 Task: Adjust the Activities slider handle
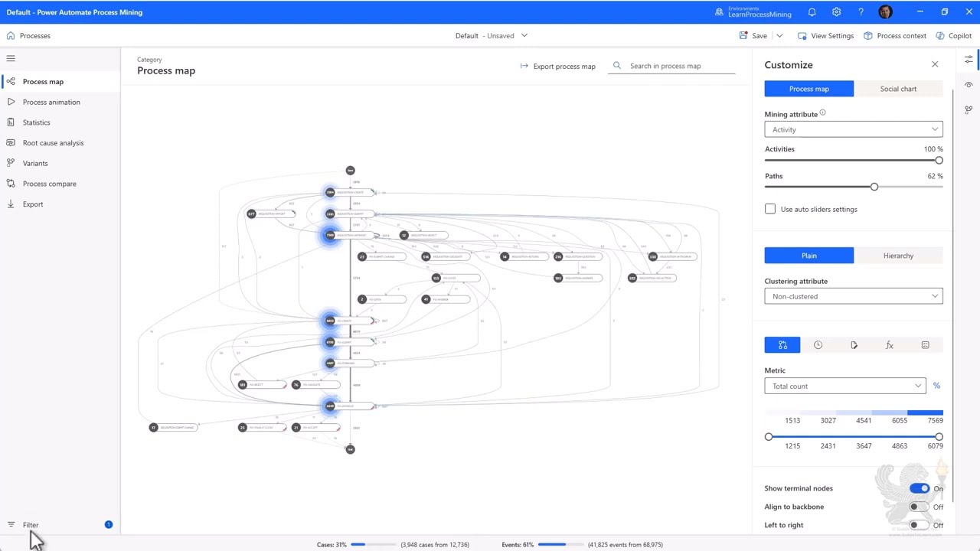click(x=939, y=160)
